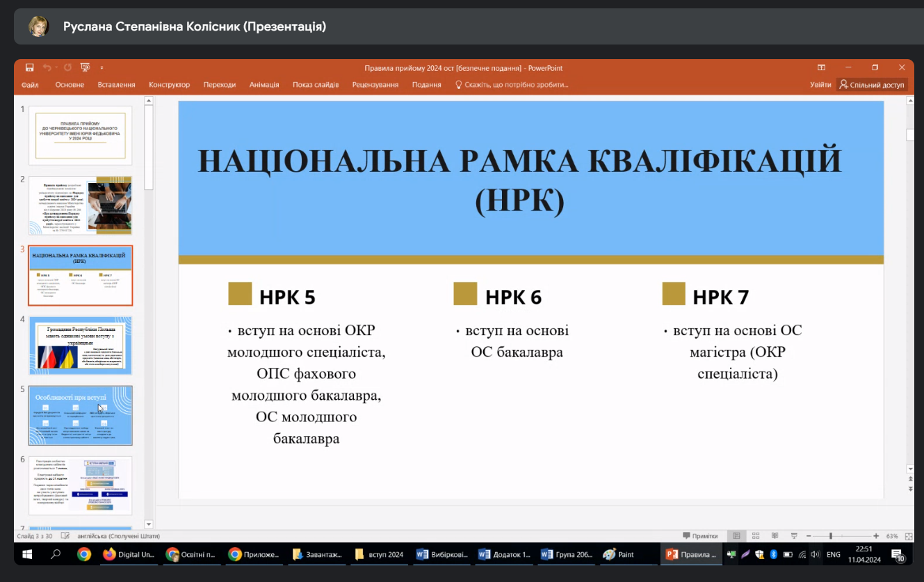Screen dimensions: 924x582
Task: Select slide 1 thumbnail 'Правила прийому'
Action: [80, 136]
